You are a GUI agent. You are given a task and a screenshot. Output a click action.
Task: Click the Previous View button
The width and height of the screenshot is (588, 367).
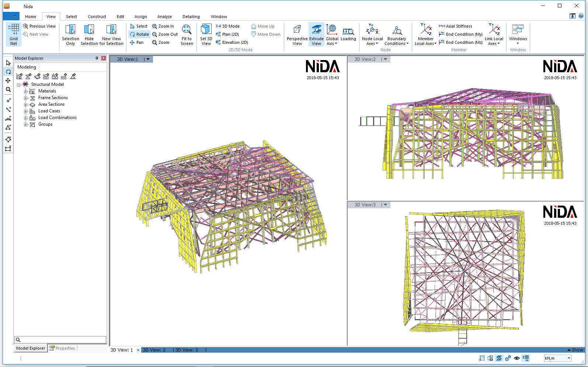39,26
